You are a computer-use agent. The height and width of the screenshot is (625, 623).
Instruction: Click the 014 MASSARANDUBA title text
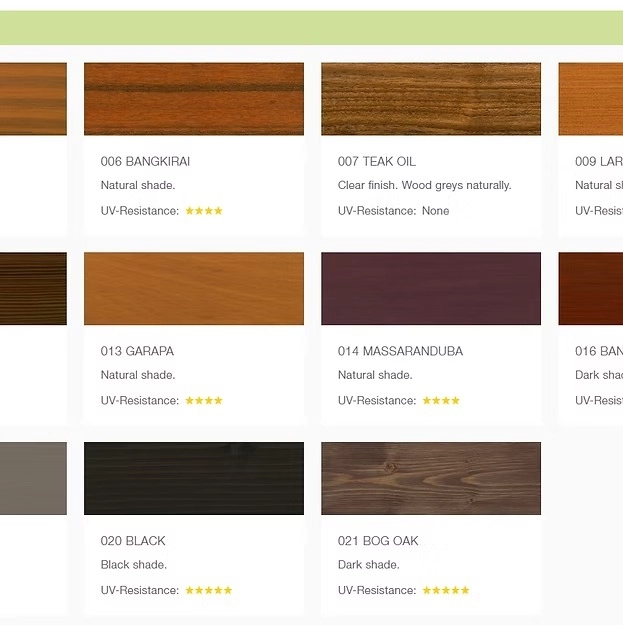400,351
